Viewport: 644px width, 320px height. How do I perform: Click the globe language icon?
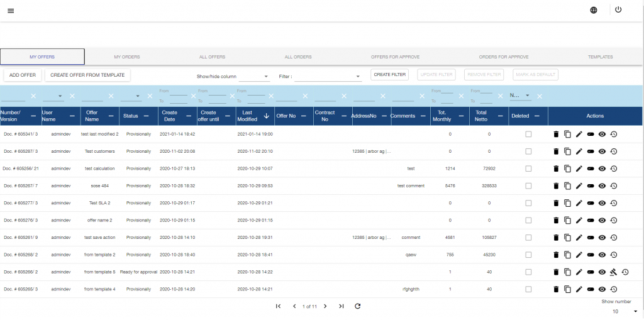pos(594,10)
